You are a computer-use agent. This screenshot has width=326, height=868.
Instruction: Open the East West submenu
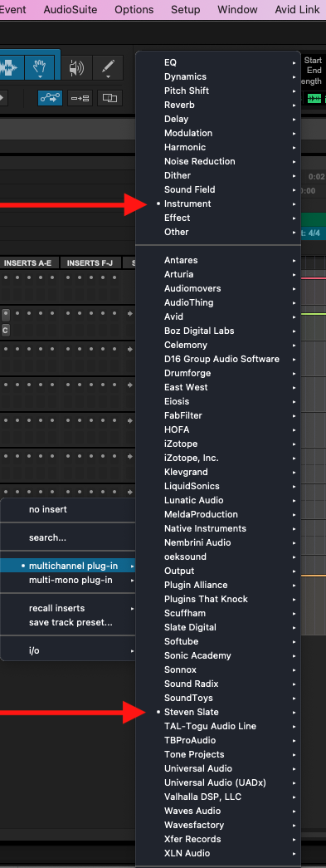[x=218, y=387]
